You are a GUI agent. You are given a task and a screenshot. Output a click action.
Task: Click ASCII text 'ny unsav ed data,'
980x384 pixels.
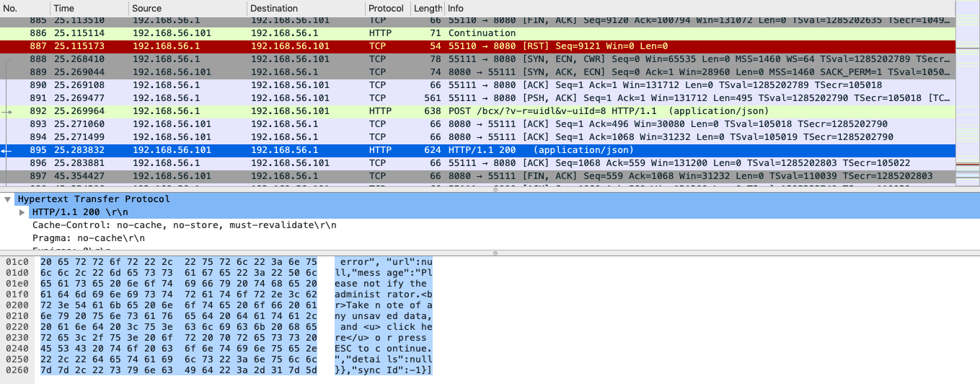pyautogui.click(x=383, y=316)
